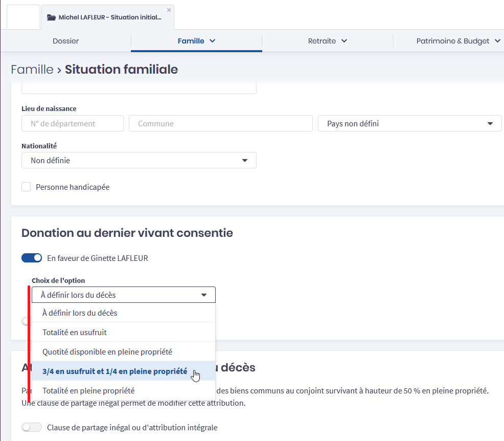The width and height of the screenshot is (504, 441).
Task: Close the Michel LAFLEUR tab
Action: [x=169, y=10]
